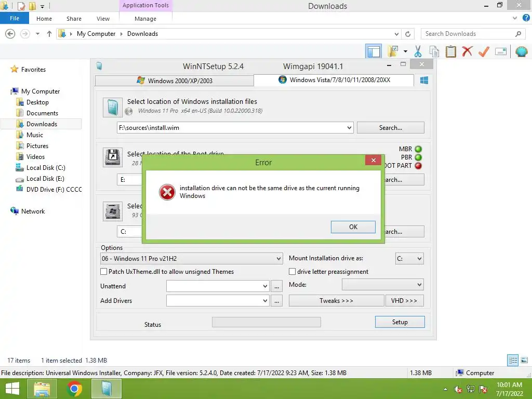Click the VHD >>> button
The width and height of the screenshot is (532, 399).
click(x=404, y=301)
